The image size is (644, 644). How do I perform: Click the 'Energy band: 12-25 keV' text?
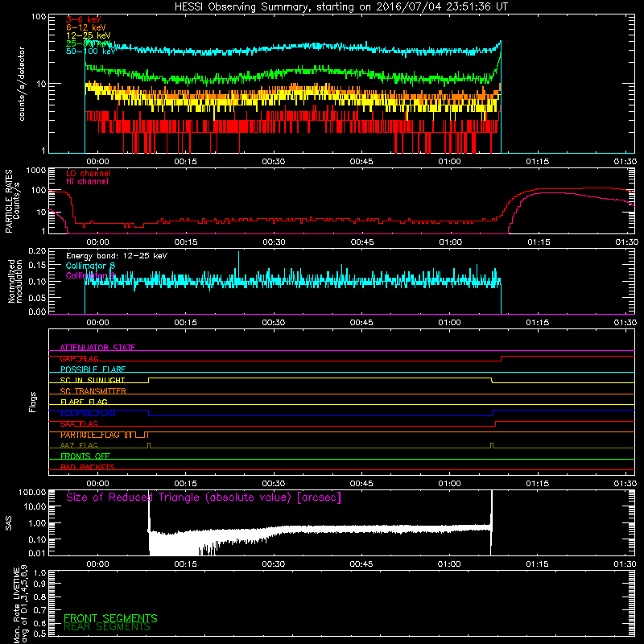pyautogui.click(x=117, y=256)
